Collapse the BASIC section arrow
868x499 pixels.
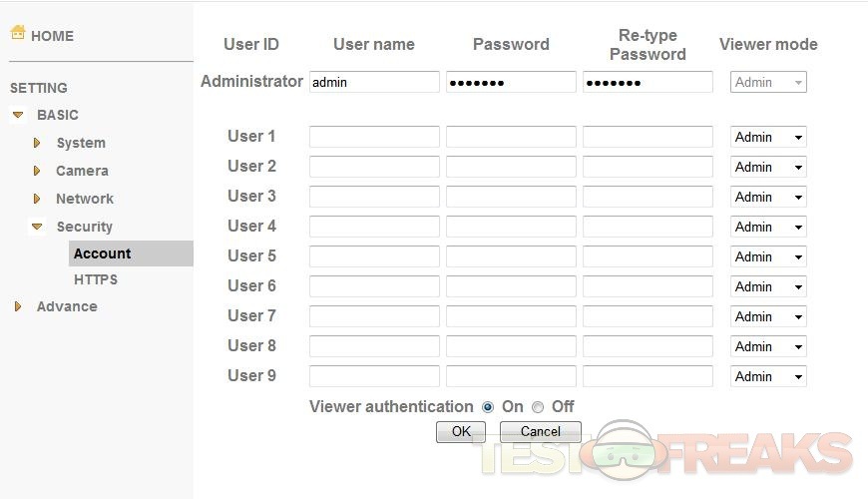18,116
